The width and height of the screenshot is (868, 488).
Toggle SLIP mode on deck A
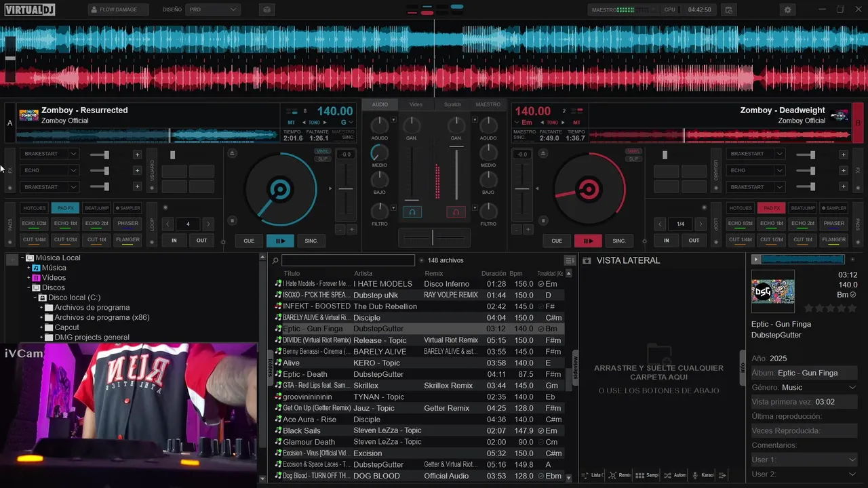pos(323,159)
